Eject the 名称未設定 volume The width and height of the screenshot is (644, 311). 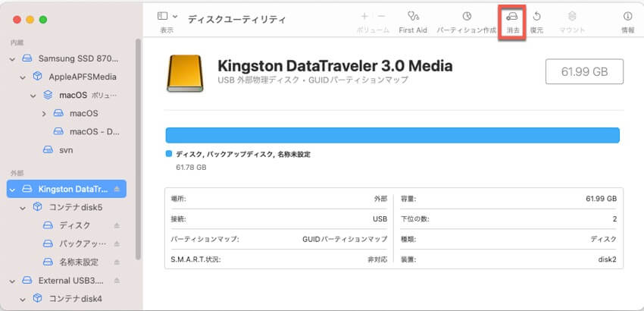pos(117,262)
